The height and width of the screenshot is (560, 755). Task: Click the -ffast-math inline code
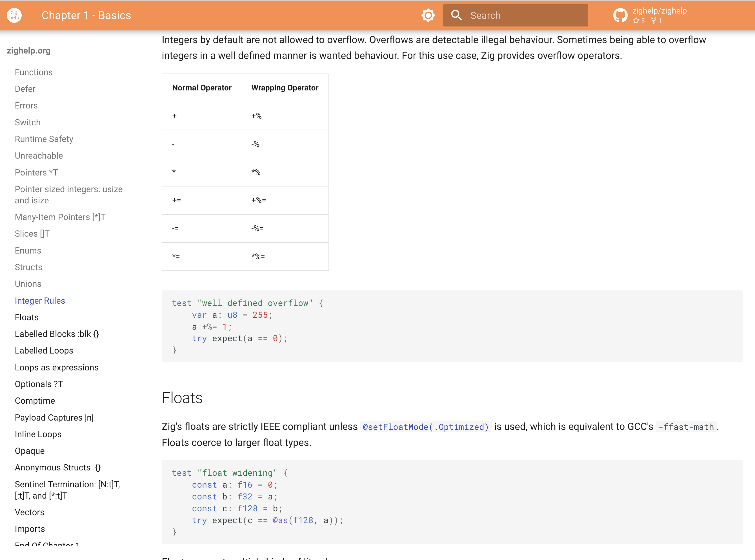686,427
